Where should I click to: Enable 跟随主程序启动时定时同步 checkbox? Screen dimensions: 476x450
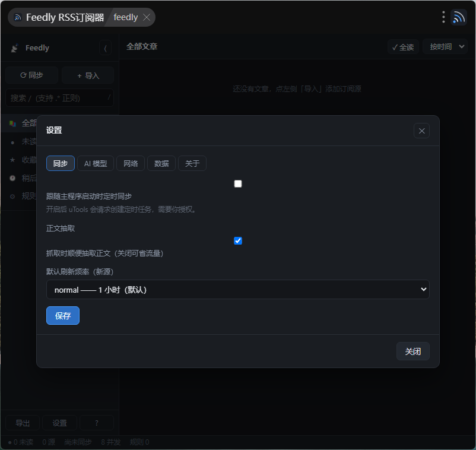pyautogui.click(x=238, y=183)
